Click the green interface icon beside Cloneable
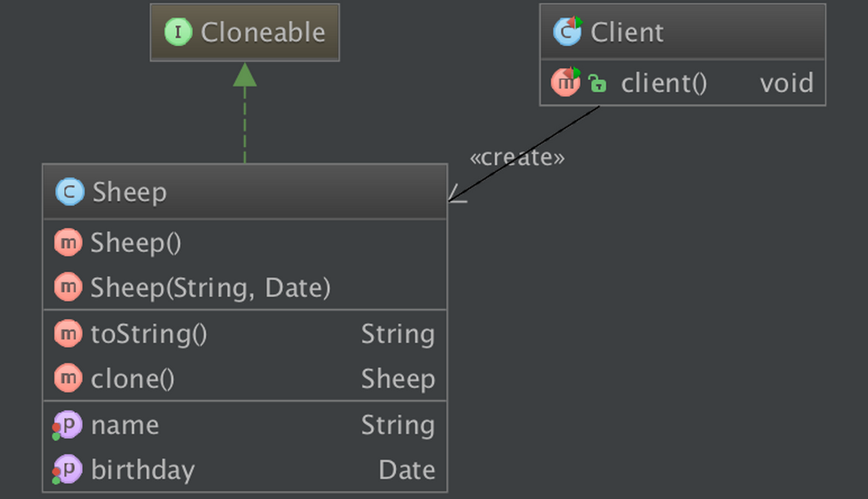Image resolution: width=868 pixels, height=499 pixels. (177, 32)
